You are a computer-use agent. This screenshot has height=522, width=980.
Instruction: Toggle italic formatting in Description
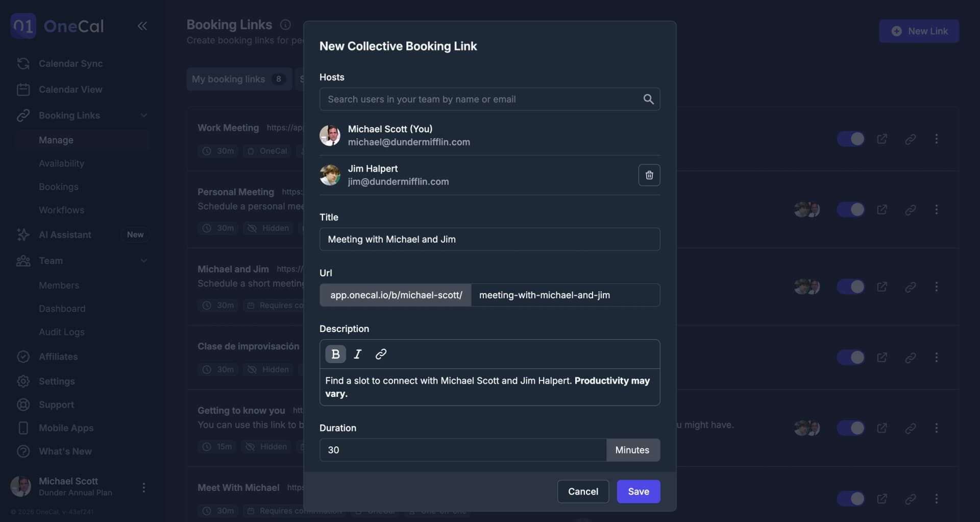[x=358, y=354]
